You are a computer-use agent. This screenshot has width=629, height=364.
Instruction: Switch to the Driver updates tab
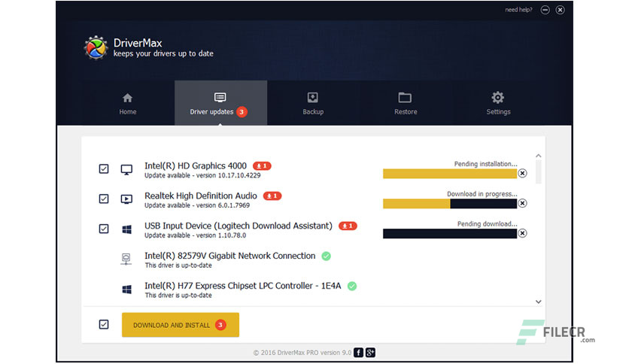[220, 103]
